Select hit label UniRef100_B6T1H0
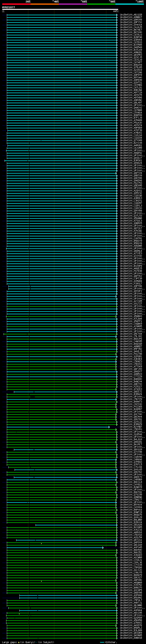 coord(131,32)
